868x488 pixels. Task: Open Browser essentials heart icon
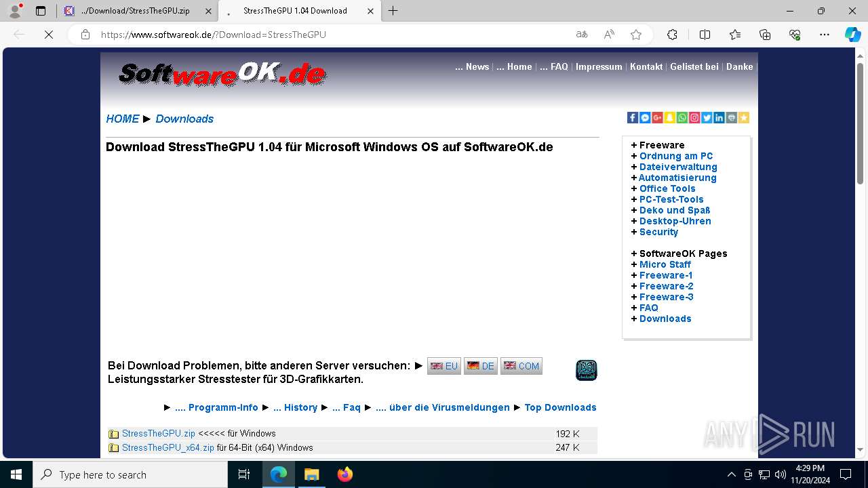(795, 35)
